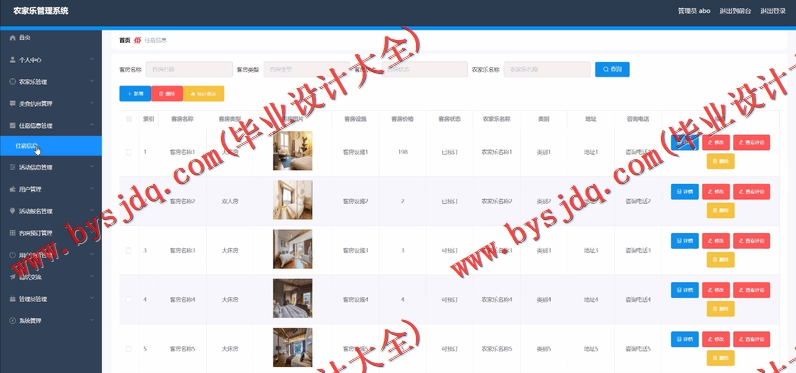The width and height of the screenshot is (796, 373).
Task: Toggle the select-all checkbox in table header
Action: 128,119
